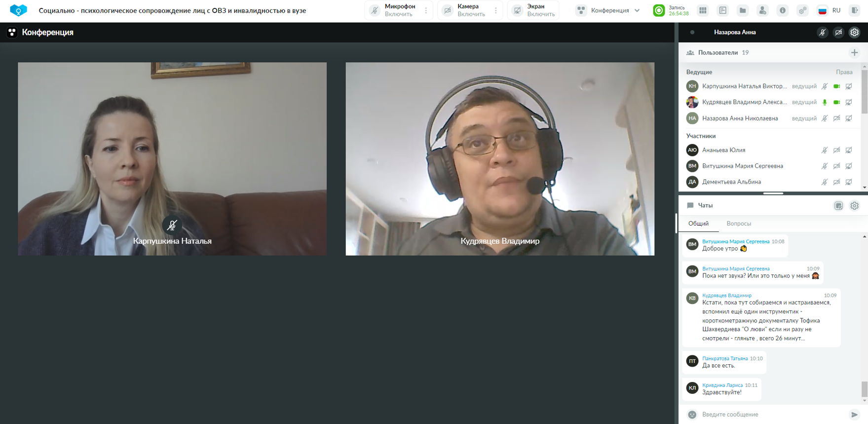Screen dimensions: 868x424
Task: Open role dropdown for Карпушкина Наталья
Action: click(804, 86)
